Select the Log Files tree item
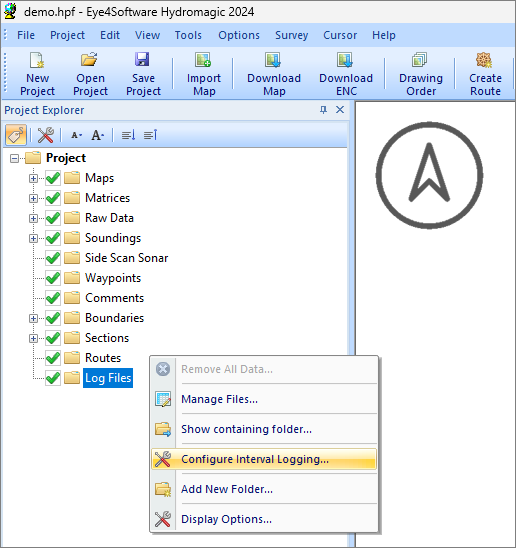Screen dimensions: 516x548 point(108,378)
